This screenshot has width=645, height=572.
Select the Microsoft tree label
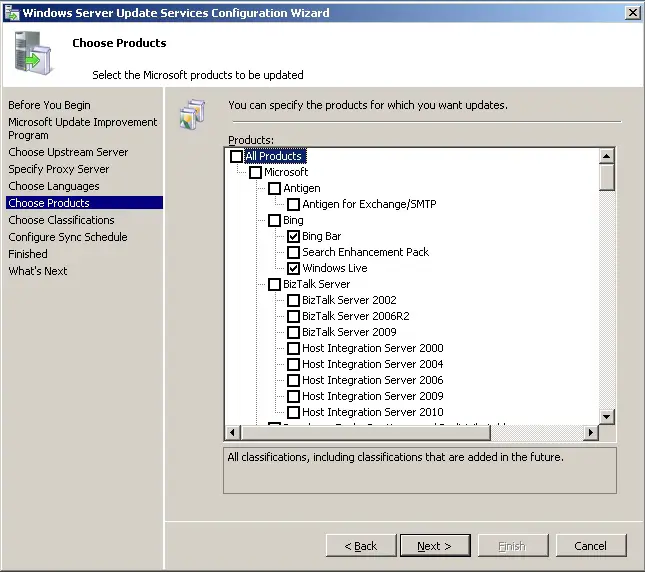pyautogui.click(x=286, y=172)
